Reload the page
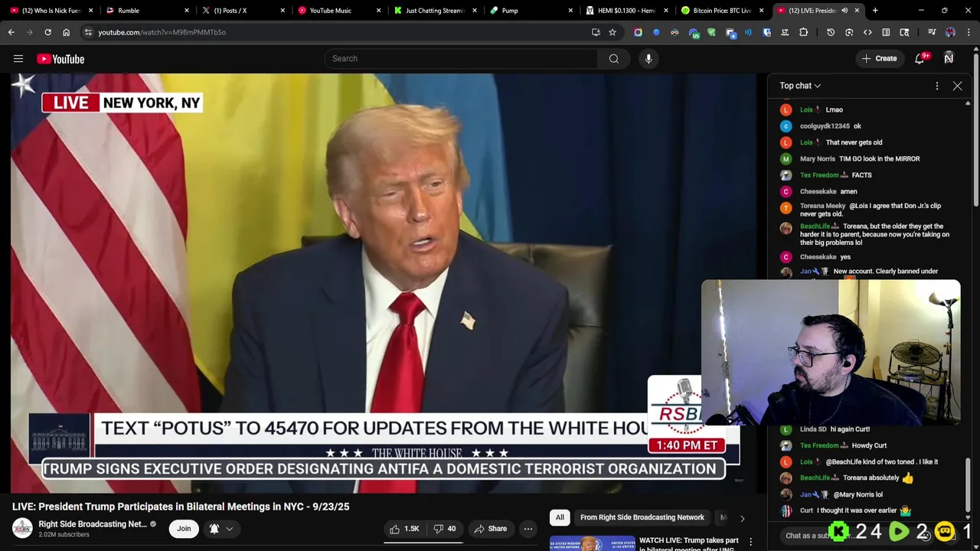Viewport: 980px width, 551px height. pos(47,32)
